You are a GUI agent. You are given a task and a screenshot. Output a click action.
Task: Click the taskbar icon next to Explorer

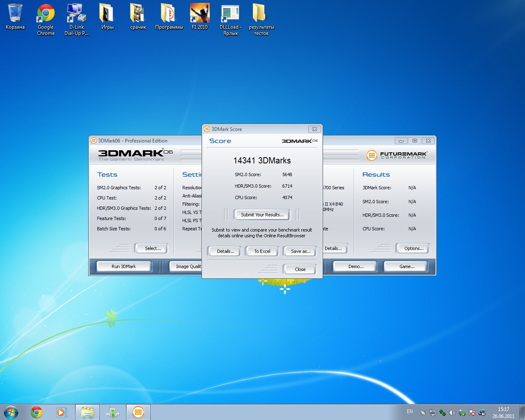tap(112, 412)
